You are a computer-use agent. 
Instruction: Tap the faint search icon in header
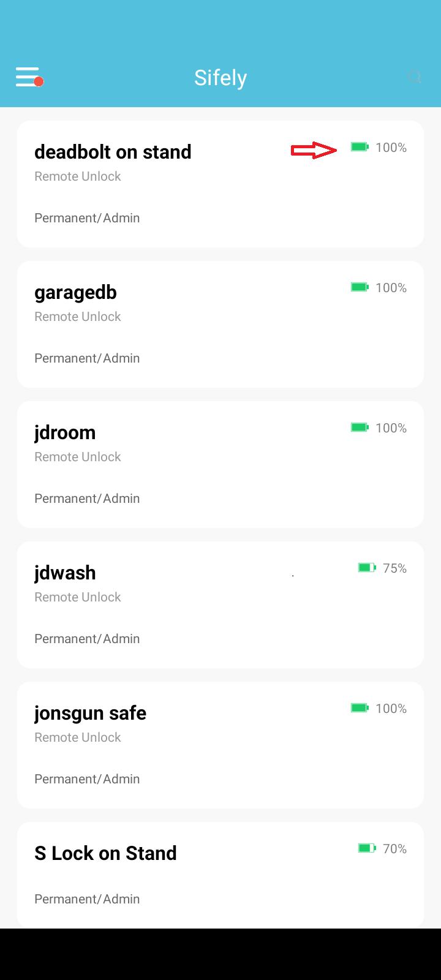point(415,77)
